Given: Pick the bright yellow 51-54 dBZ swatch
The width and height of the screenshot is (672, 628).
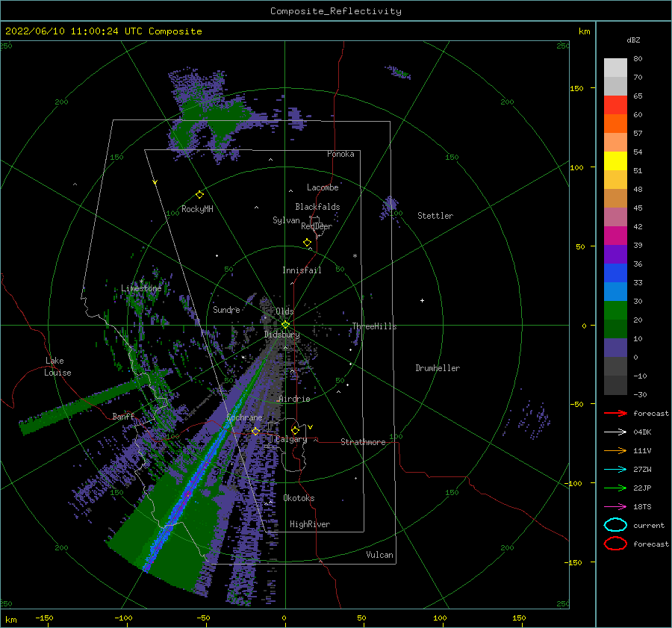Looking at the screenshot, I should (x=615, y=161).
